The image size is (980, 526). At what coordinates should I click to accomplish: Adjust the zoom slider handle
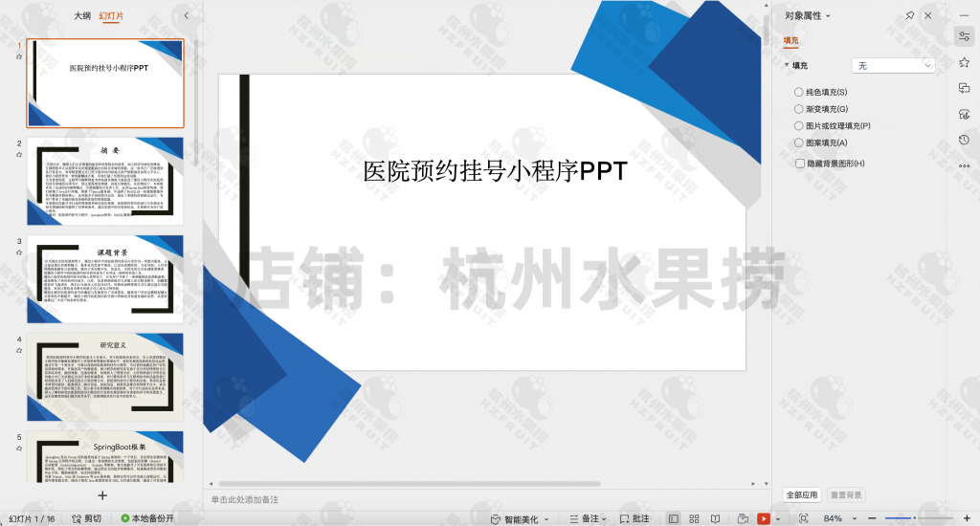click(x=914, y=518)
